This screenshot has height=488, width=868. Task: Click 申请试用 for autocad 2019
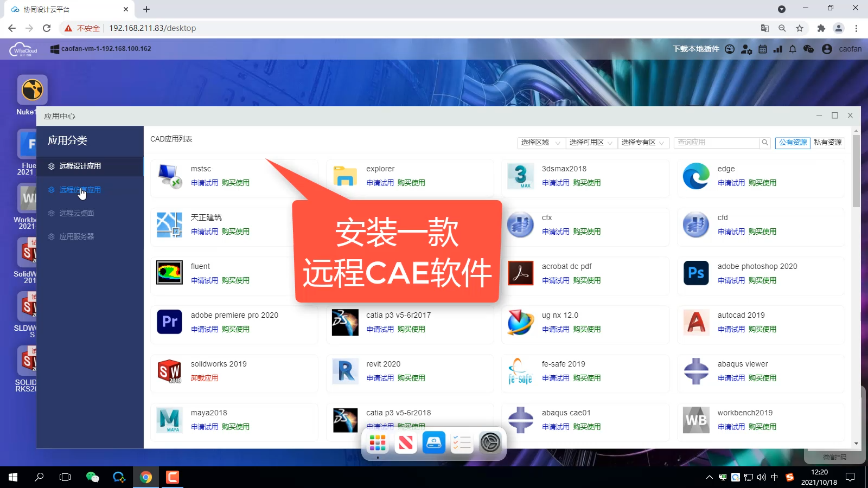(x=731, y=329)
